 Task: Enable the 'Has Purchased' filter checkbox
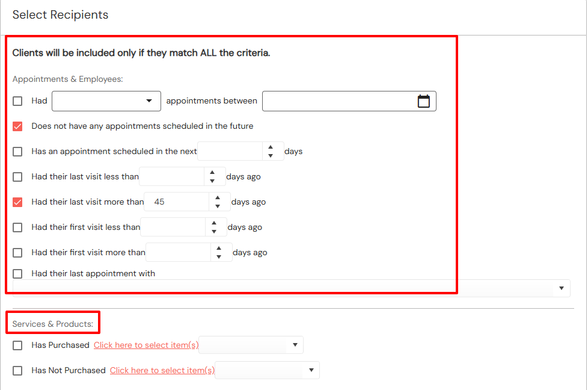pyautogui.click(x=17, y=345)
